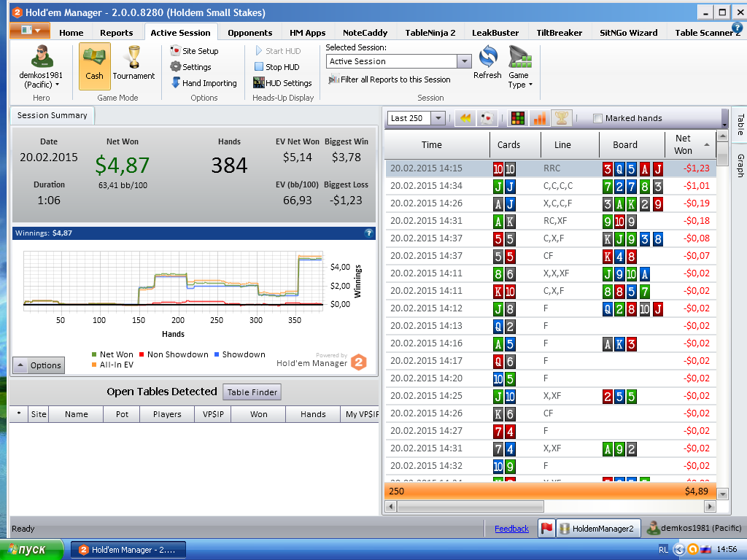Click the Time column header

(x=432, y=144)
